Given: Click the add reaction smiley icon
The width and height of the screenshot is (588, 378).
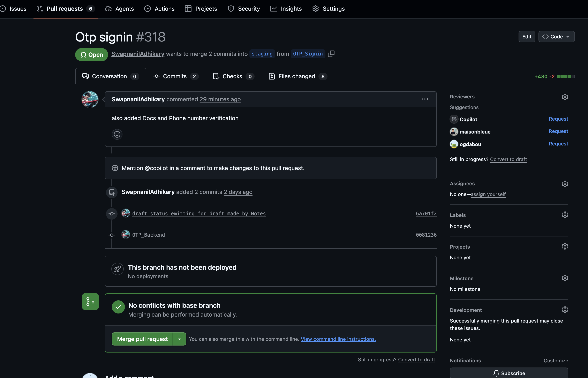Looking at the screenshot, I should point(117,134).
